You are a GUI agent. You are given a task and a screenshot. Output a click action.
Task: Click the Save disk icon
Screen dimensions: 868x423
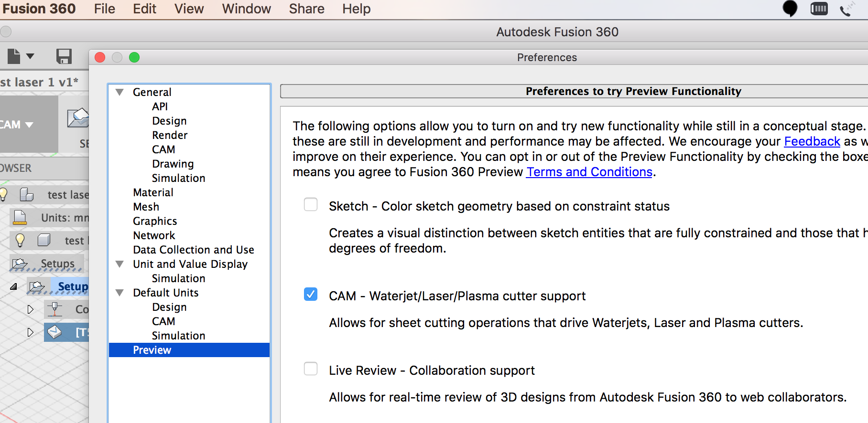tap(64, 56)
